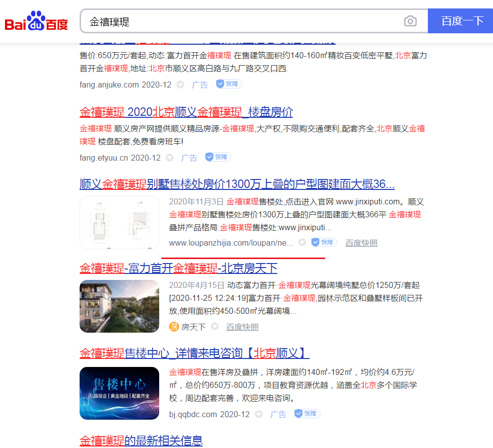Open 金禧璞瑅 2020北京顺义金禧璞瑅_楼盘房价 result
493x448 pixels.
[186, 112]
